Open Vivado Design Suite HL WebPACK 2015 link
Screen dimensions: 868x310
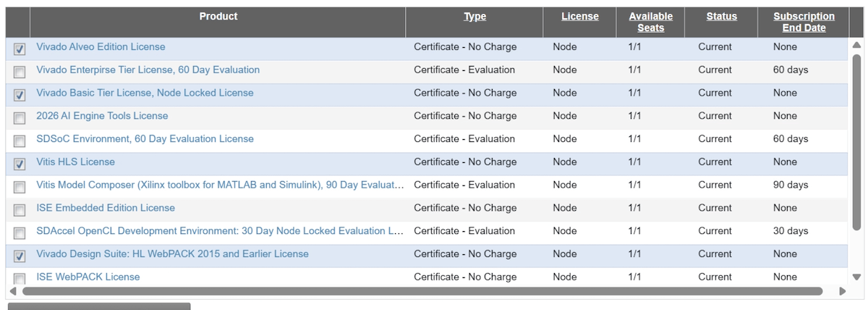[x=172, y=254]
